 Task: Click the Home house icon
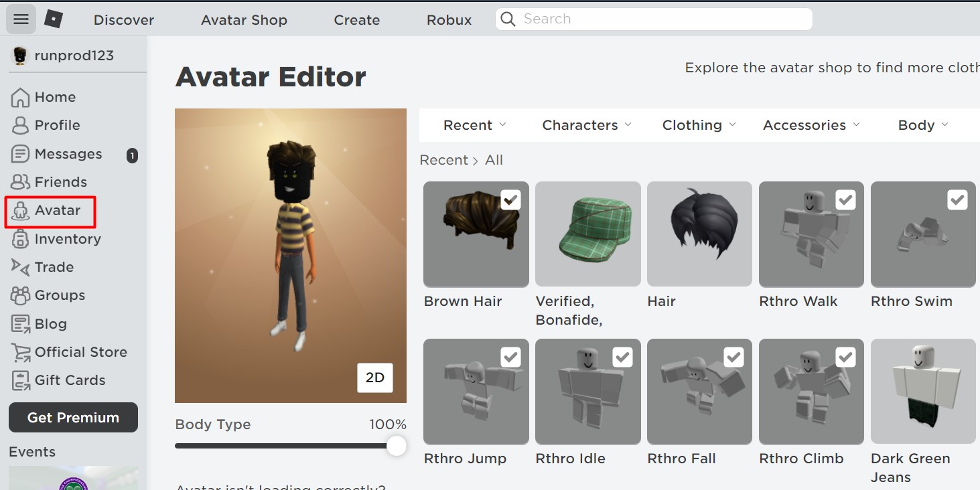pyautogui.click(x=20, y=97)
